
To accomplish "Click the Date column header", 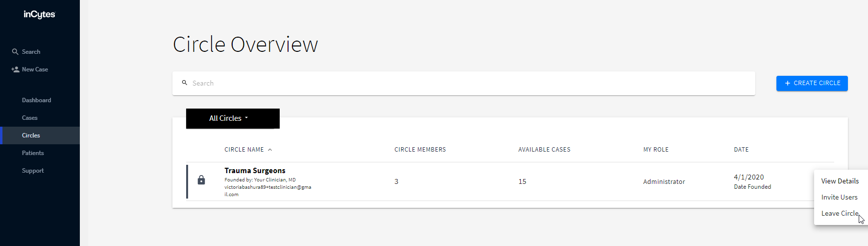I will click(741, 150).
